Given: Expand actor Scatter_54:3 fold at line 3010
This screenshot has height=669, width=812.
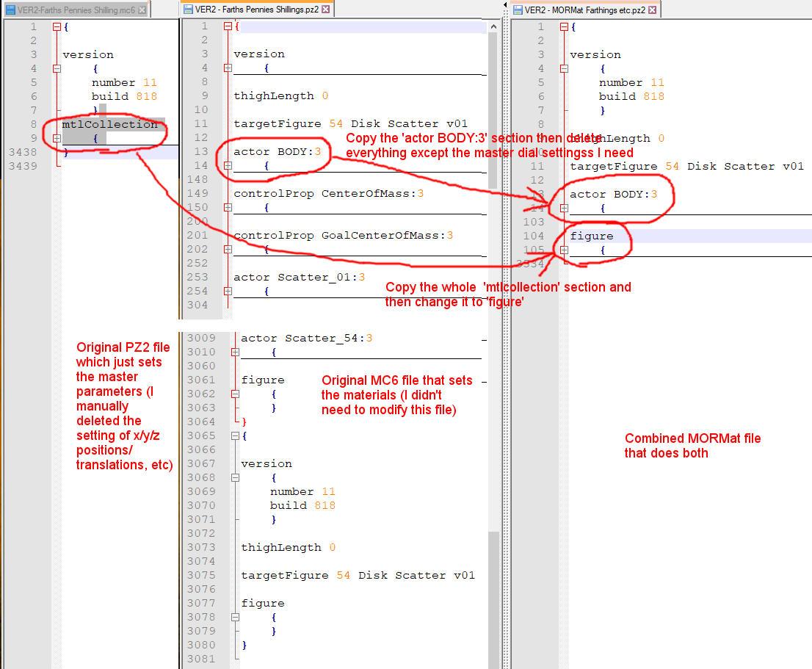Looking at the screenshot, I should pos(235,352).
